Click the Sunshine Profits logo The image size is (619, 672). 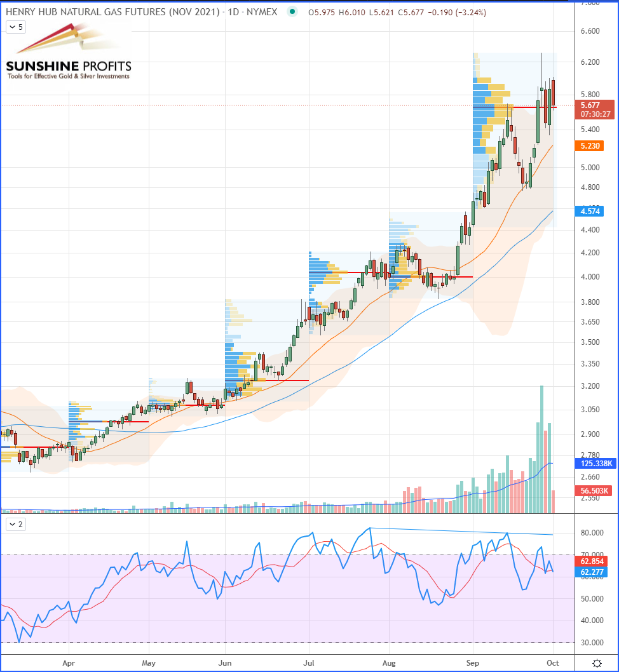point(69,51)
